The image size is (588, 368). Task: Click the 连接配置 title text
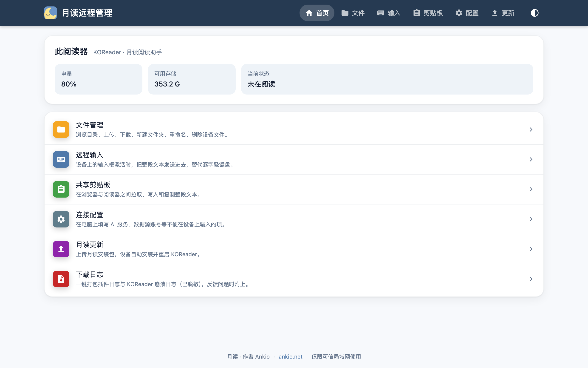click(89, 215)
